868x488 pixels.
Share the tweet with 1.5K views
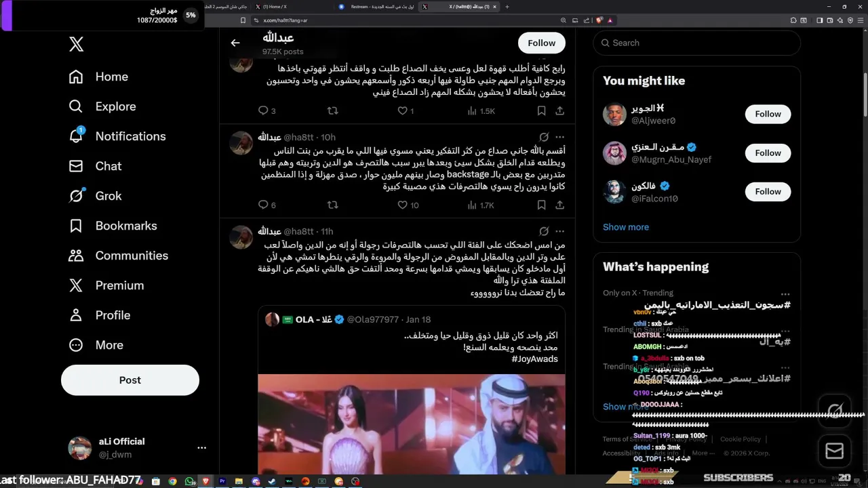click(x=559, y=110)
